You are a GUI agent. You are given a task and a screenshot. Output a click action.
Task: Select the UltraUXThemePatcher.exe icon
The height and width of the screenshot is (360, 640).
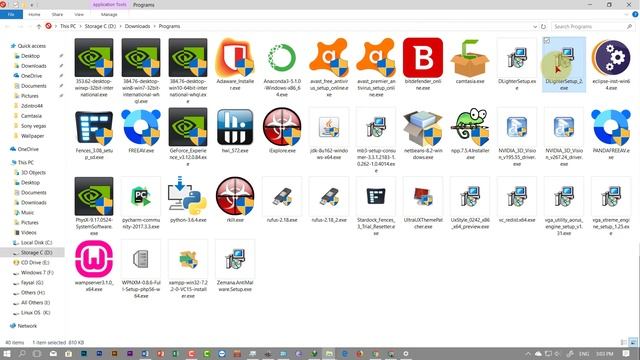point(423,196)
